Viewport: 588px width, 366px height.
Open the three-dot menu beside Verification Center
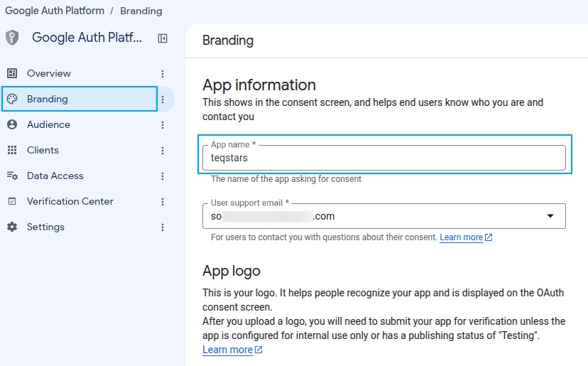coord(163,202)
